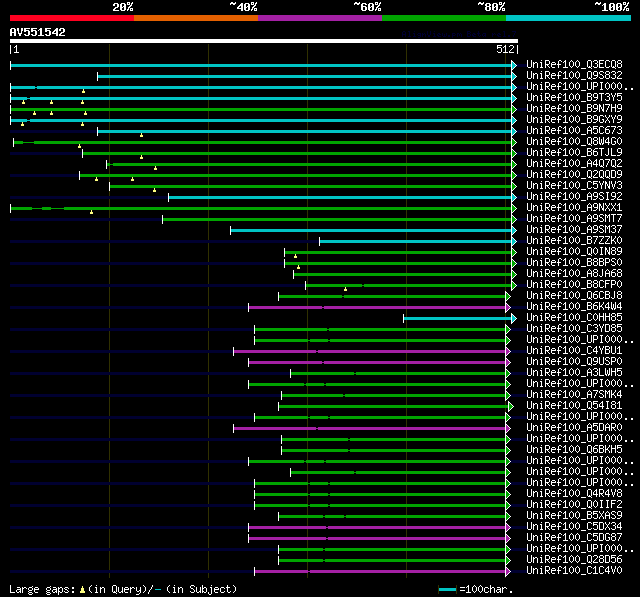Viewport: 640px width, 597px height.
Task: Click the arrowhead on the B7ZZK0 row
Action: pyautogui.click(x=514, y=241)
